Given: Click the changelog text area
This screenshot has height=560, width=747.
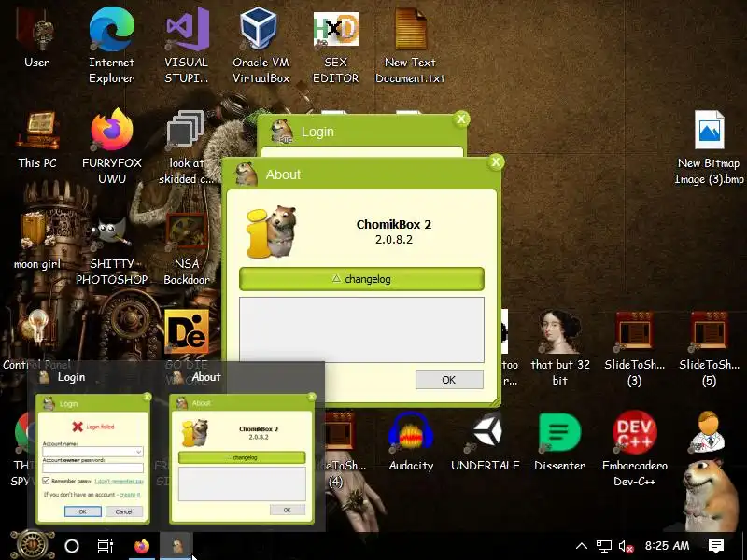Looking at the screenshot, I should (x=361, y=329).
